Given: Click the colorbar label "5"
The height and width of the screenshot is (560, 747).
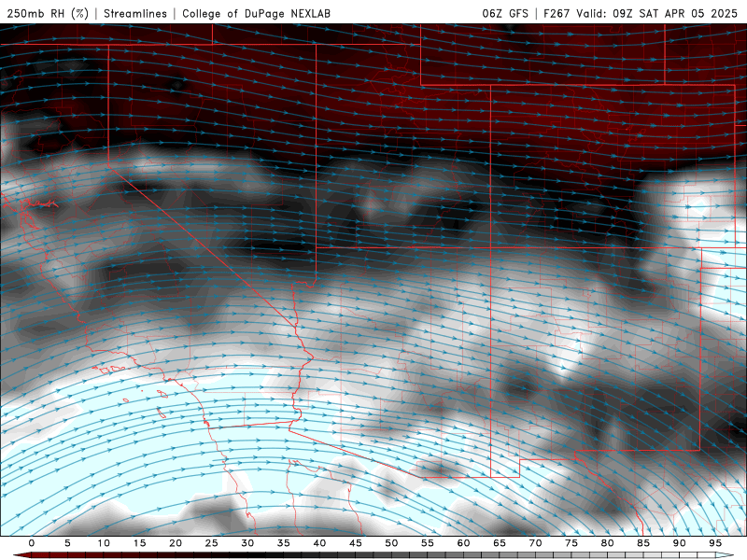Looking at the screenshot, I should pyautogui.click(x=67, y=543).
